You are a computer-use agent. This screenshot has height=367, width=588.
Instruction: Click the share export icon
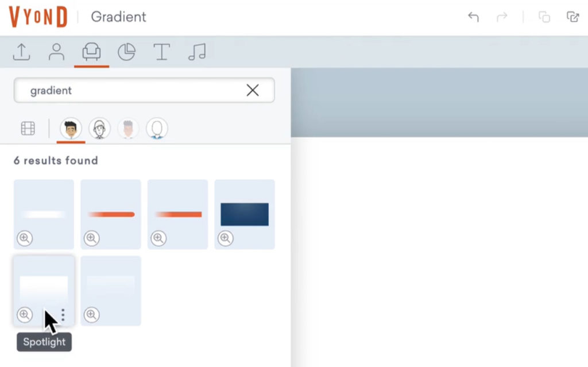pyautogui.click(x=573, y=17)
